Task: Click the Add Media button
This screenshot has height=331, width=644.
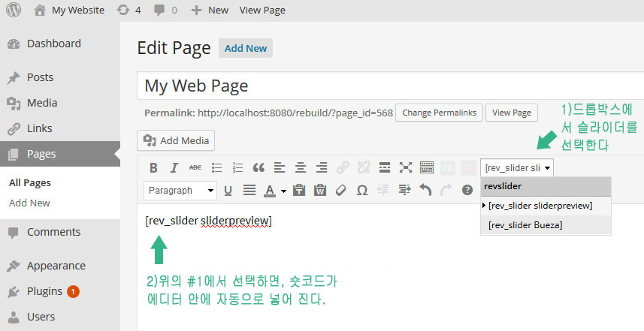Action: click(x=176, y=140)
